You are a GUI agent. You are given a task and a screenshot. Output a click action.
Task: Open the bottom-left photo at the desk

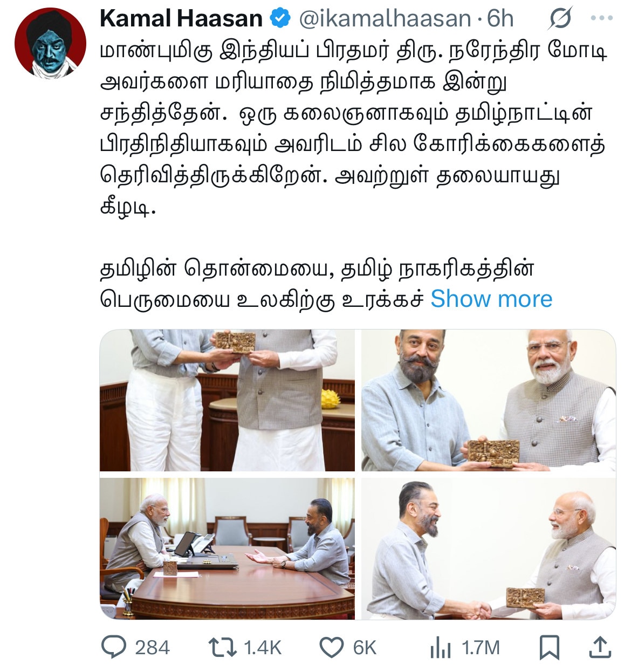(227, 548)
